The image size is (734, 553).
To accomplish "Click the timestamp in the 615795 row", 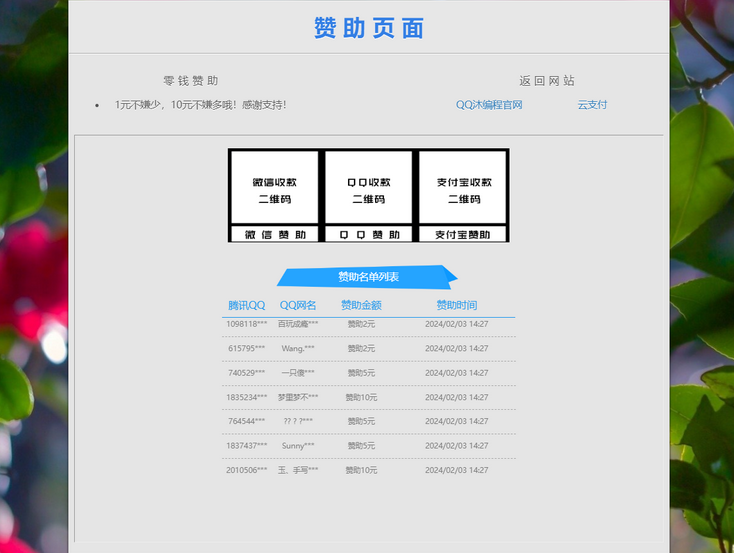I will pos(456,348).
